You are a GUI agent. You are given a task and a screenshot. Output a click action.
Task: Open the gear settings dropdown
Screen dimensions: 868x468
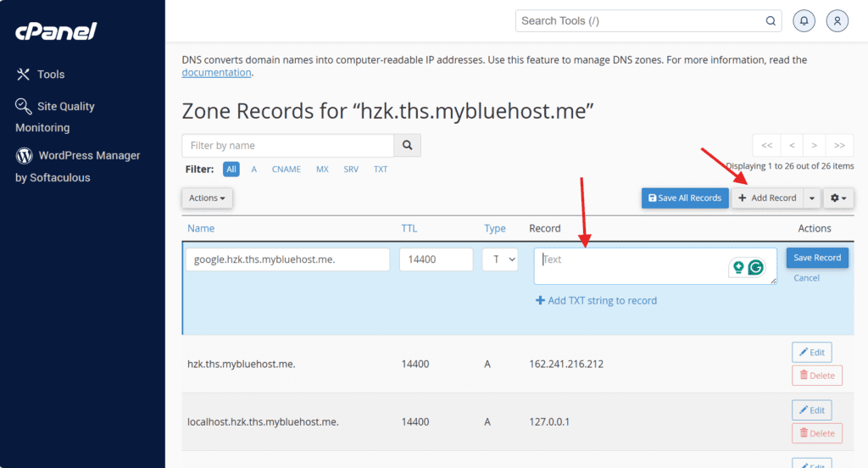838,198
